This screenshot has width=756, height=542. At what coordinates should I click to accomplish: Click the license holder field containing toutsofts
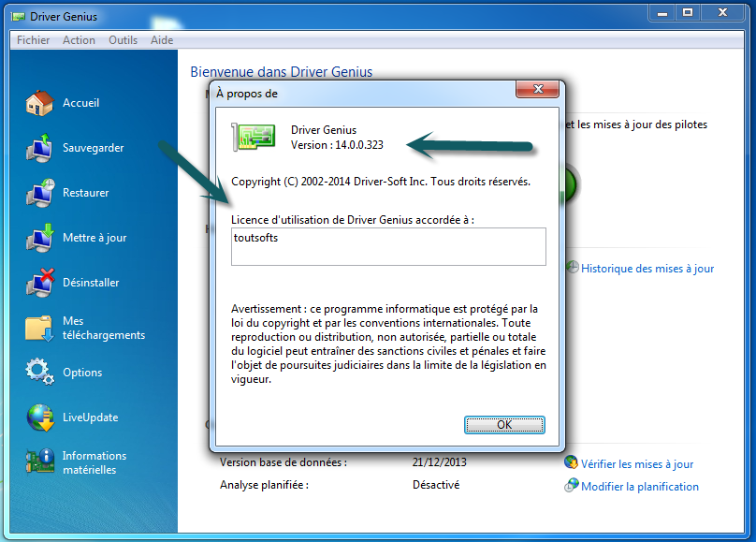pos(388,246)
